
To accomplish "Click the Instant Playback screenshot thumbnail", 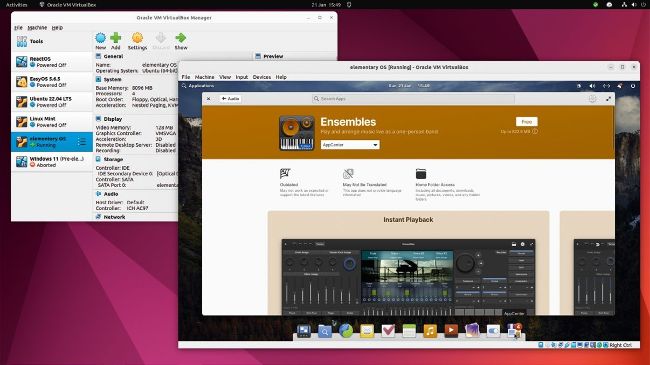I will point(408,277).
